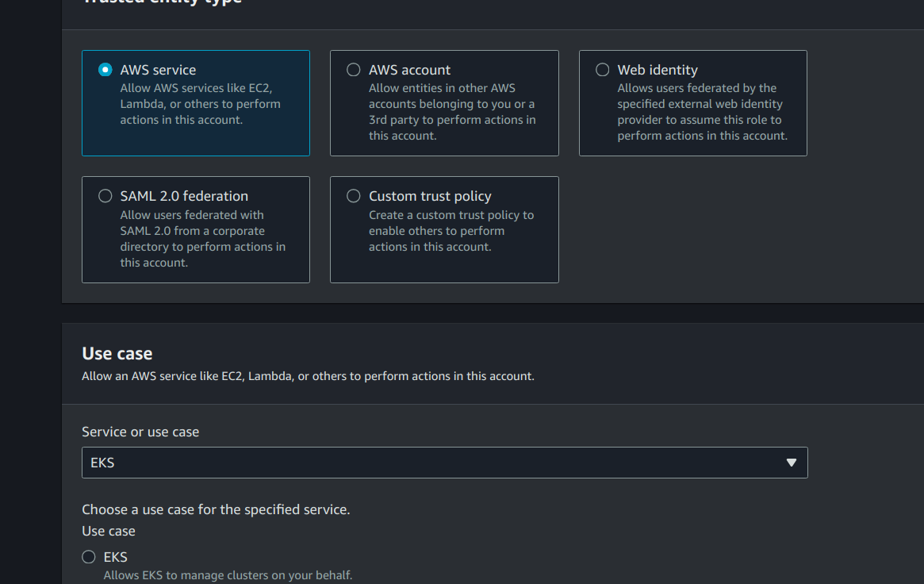The height and width of the screenshot is (584, 924).
Task: Click the Service or use case label
Action: pos(140,432)
